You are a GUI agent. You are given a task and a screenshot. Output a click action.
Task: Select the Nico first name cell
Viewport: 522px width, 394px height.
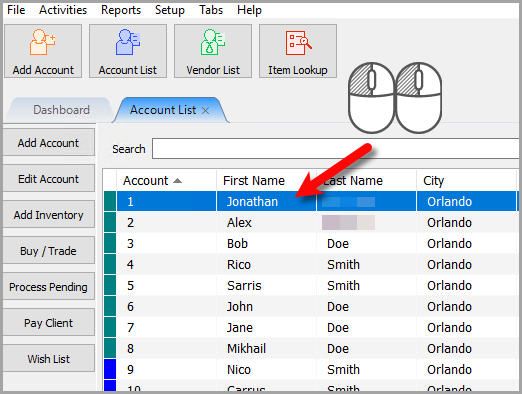click(x=266, y=369)
